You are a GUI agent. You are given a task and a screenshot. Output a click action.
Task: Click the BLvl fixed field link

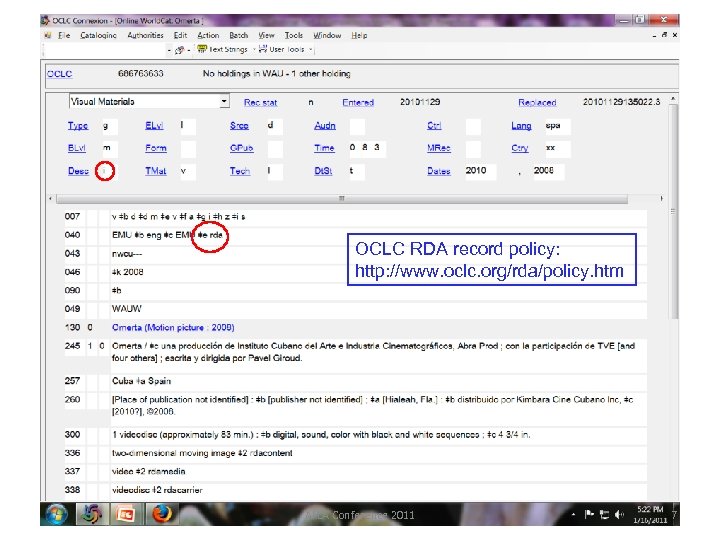tap(77, 148)
